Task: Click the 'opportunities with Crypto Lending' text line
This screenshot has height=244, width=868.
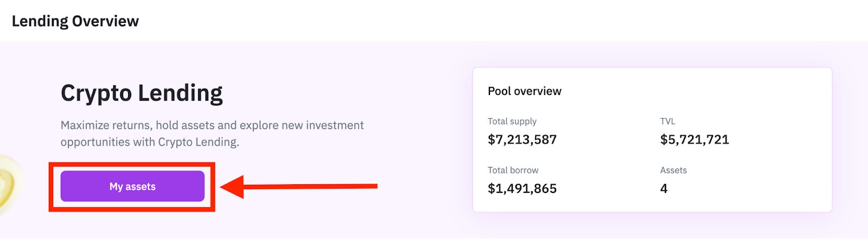Action: [x=150, y=142]
